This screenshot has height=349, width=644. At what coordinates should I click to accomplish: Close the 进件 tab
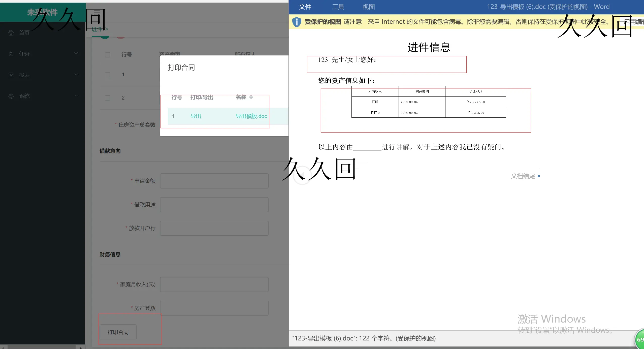[107, 29]
